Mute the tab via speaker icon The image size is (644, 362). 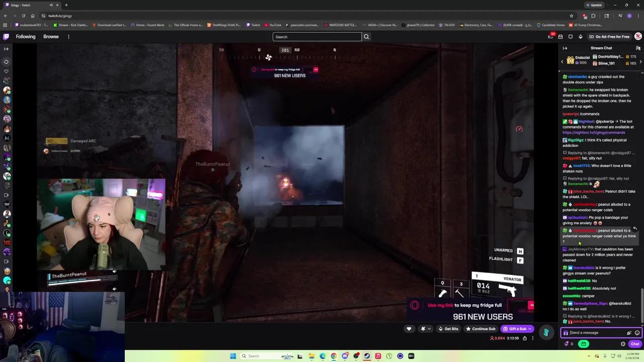tap(51, 5)
